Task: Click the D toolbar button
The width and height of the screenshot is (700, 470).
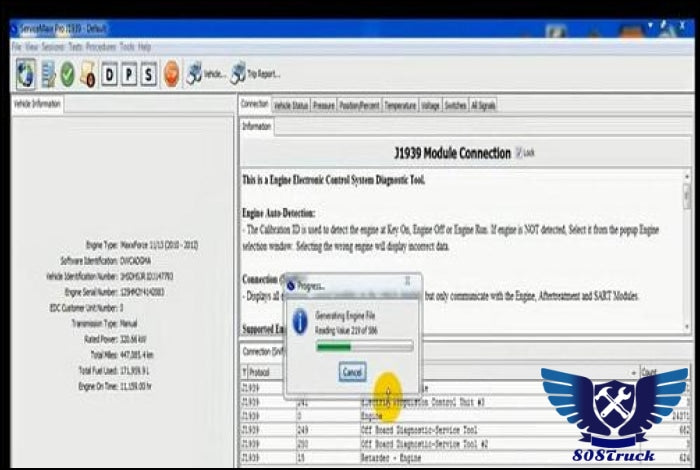Action: pyautogui.click(x=108, y=73)
